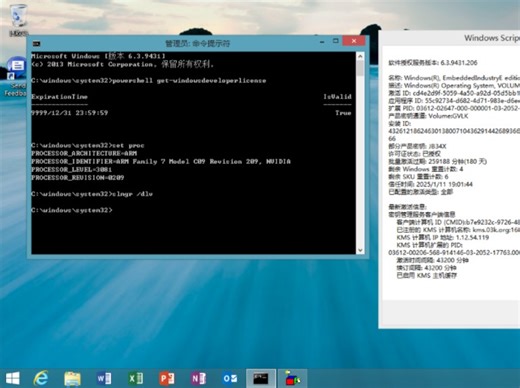Click the "2025/1/11 19:01:44" timestamp

coord(444,184)
